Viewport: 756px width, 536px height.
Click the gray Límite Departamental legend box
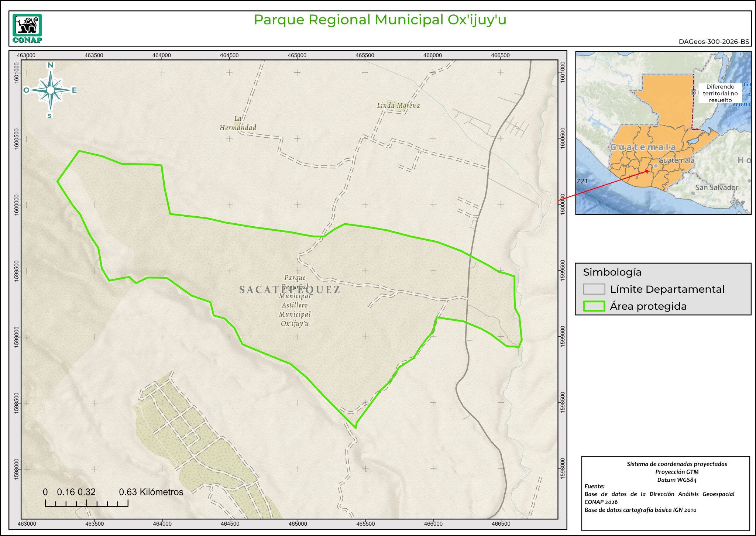[594, 289]
